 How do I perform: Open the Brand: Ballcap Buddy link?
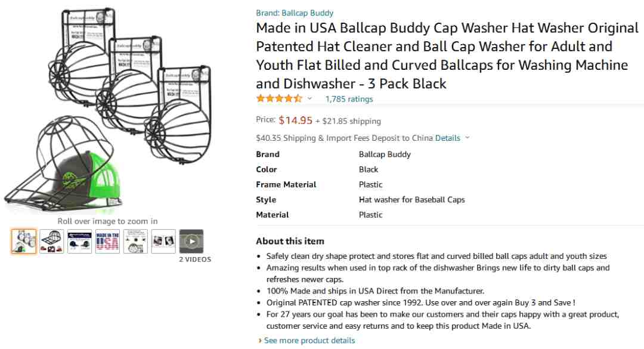[295, 13]
